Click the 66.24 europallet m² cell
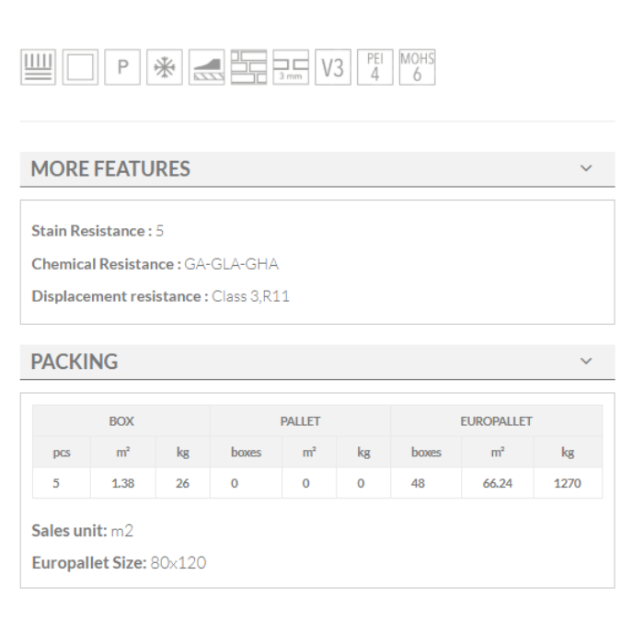644x644 pixels. coord(497,483)
